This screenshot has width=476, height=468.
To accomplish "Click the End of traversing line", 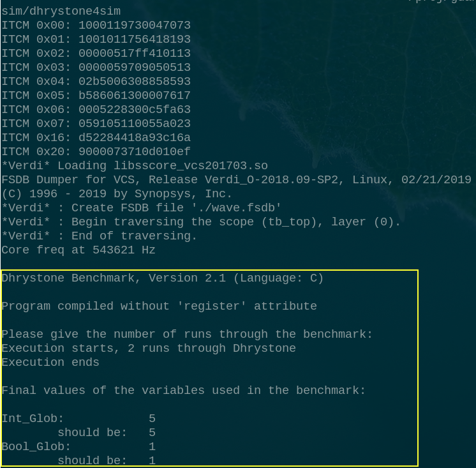I will point(100,236).
